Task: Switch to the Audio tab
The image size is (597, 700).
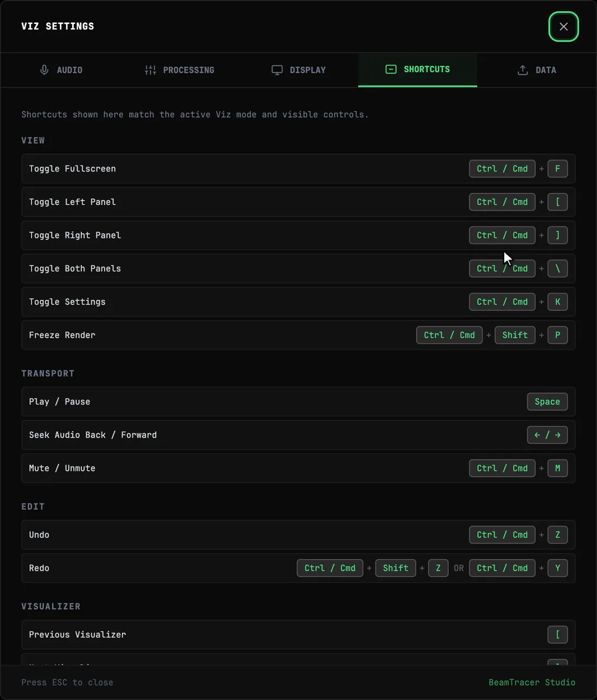Action: click(x=61, y=70)
